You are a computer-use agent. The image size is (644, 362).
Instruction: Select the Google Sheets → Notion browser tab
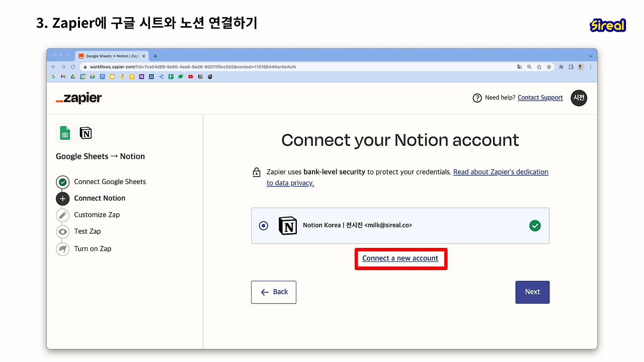pyautogui.click(x=112, y=56)
